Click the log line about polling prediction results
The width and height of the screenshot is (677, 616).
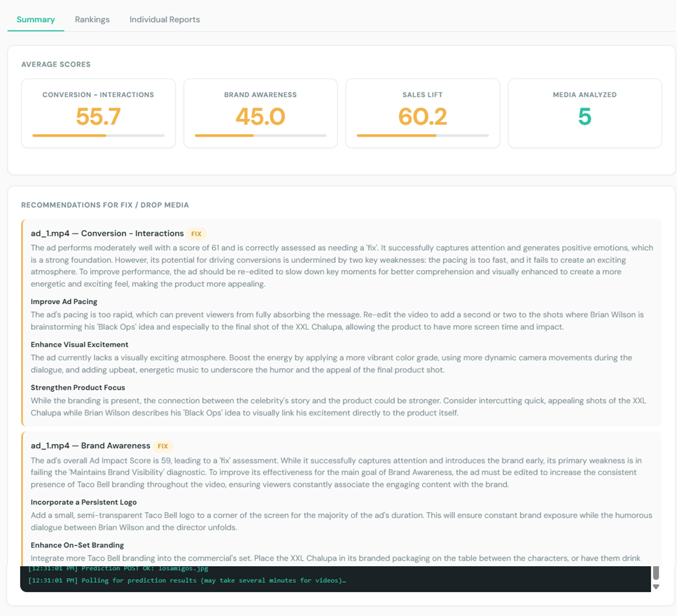point(187,581)
